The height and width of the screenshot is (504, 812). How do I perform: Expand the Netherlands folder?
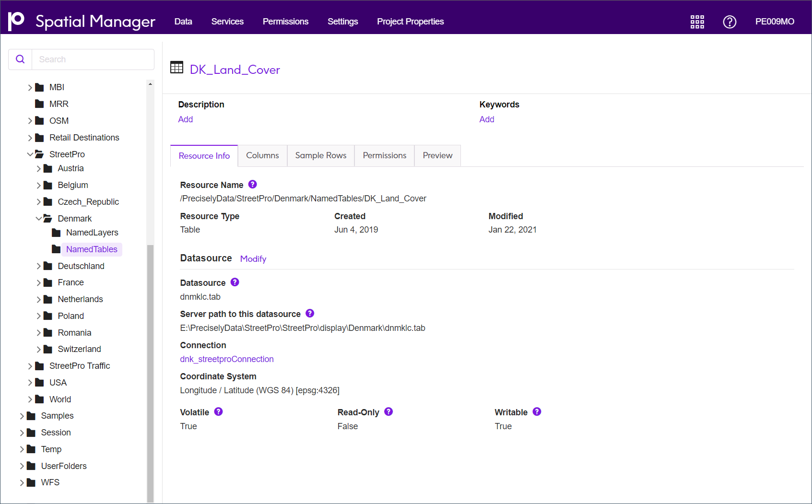39,299
